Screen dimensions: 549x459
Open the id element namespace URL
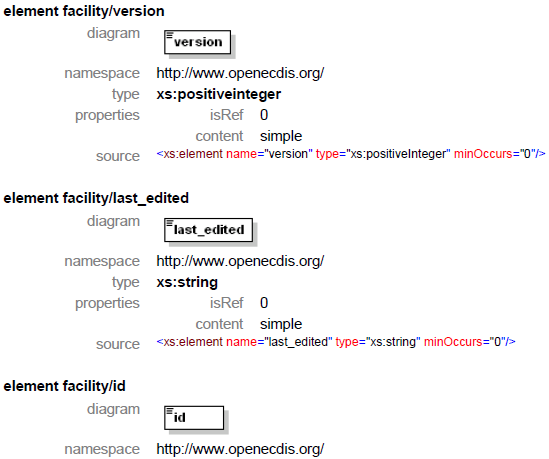pos(240,449)
